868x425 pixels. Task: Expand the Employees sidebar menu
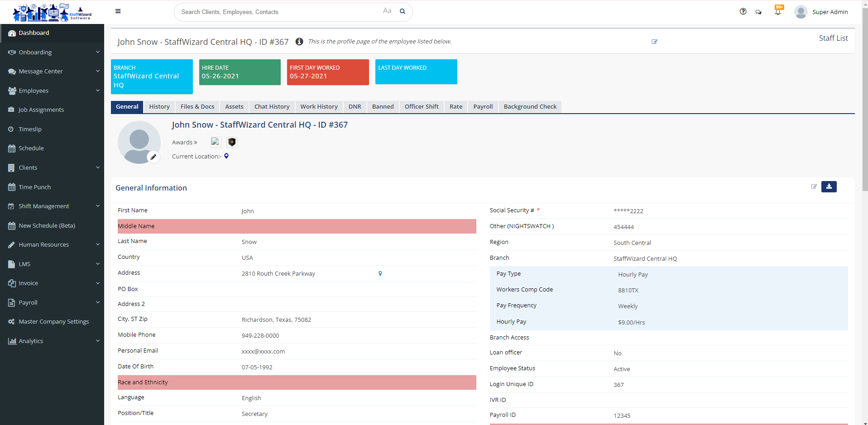[52, 91]
